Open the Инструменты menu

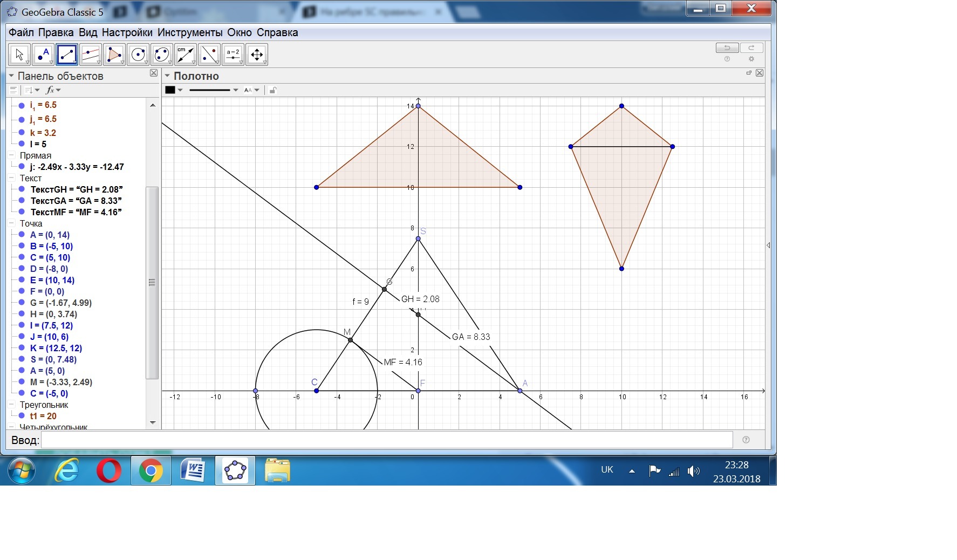pyautogui.click(x=190, y=32)
